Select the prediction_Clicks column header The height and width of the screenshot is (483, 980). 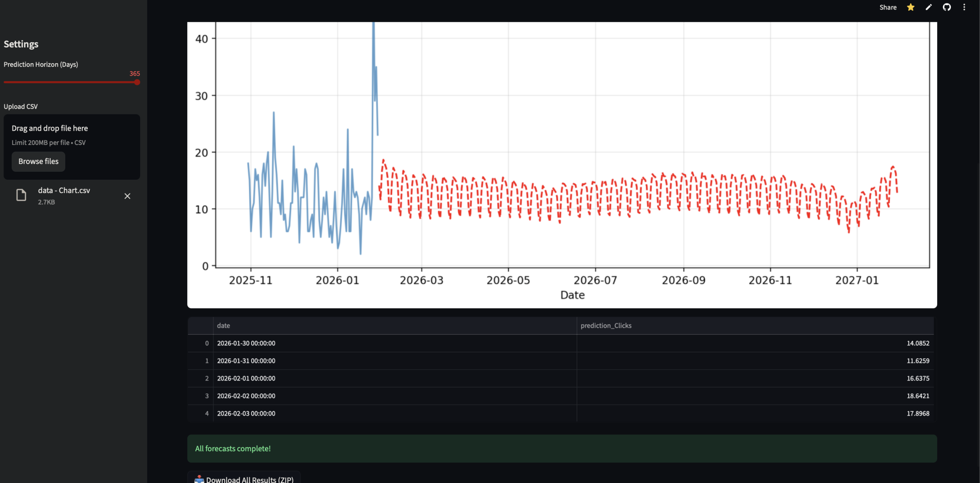[x=606, y=325]
